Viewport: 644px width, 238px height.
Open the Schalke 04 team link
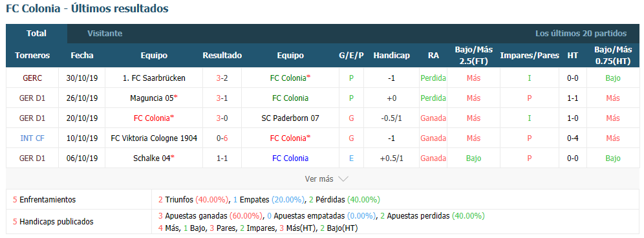click(x=154, y=158)
